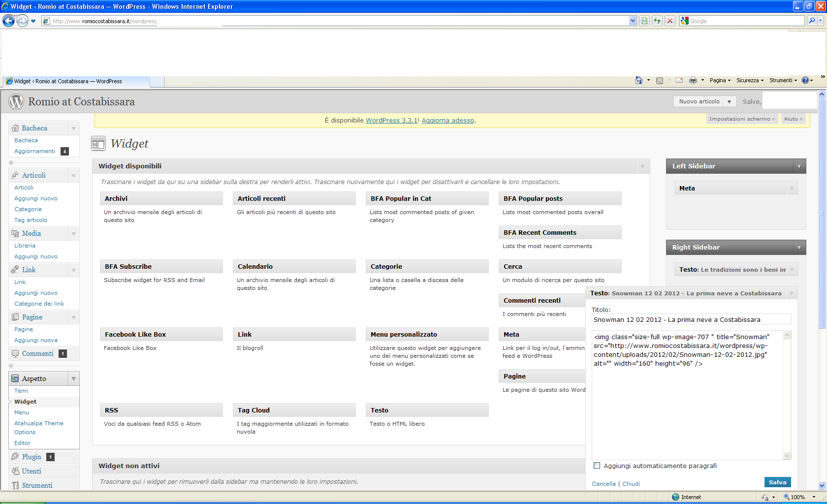Open the 100% zoom level control
This screenshot has height=504, width=827.
click(x=800, y=497)
